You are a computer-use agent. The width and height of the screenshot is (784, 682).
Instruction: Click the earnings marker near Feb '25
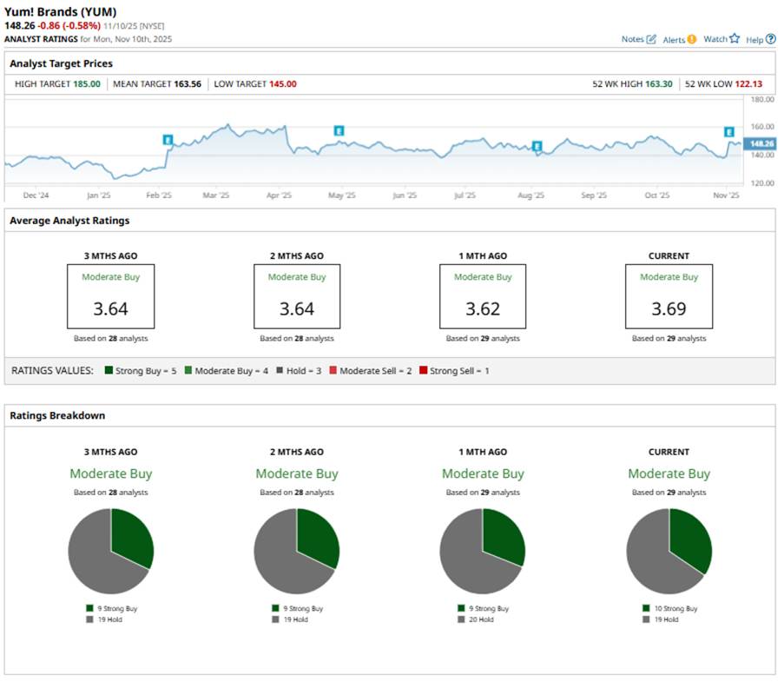[168, 139]
